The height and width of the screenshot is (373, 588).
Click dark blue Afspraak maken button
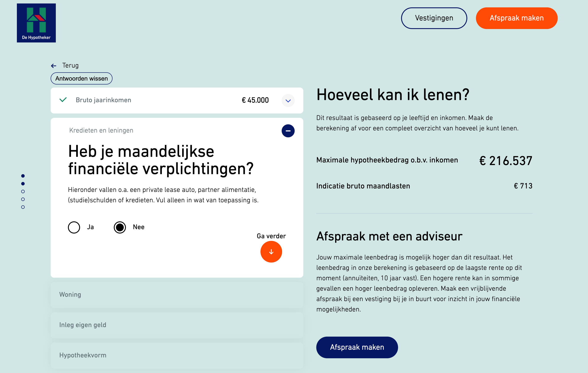(357, 347)
